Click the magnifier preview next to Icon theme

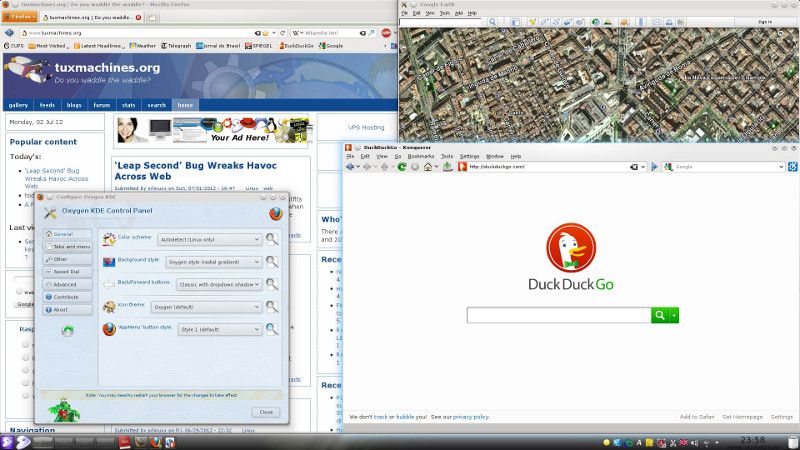click(272, 306)
